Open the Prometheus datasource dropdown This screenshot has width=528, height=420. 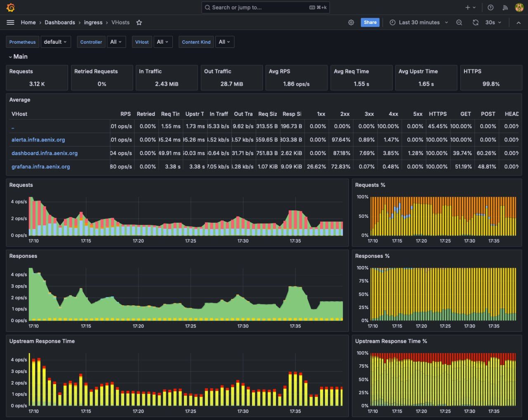[x=56, y=42]
